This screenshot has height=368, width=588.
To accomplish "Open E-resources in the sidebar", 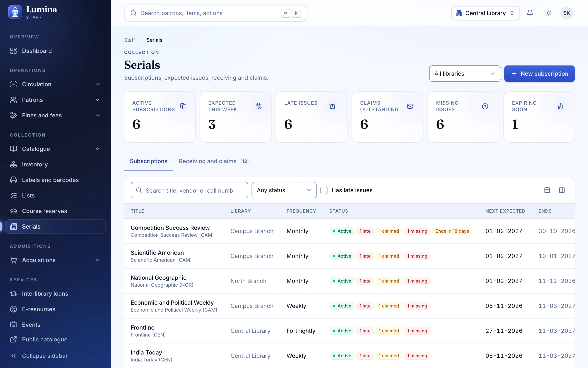I will point(55,309).
